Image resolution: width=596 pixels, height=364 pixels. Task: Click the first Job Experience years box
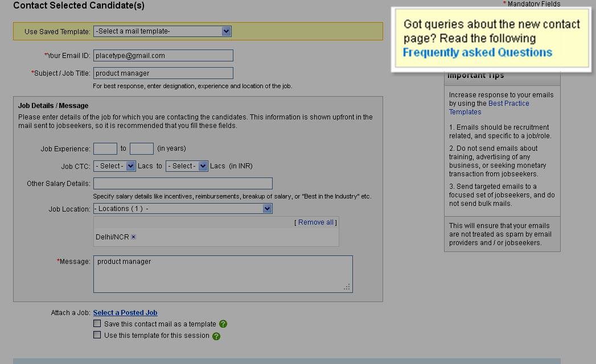(105, 148)
